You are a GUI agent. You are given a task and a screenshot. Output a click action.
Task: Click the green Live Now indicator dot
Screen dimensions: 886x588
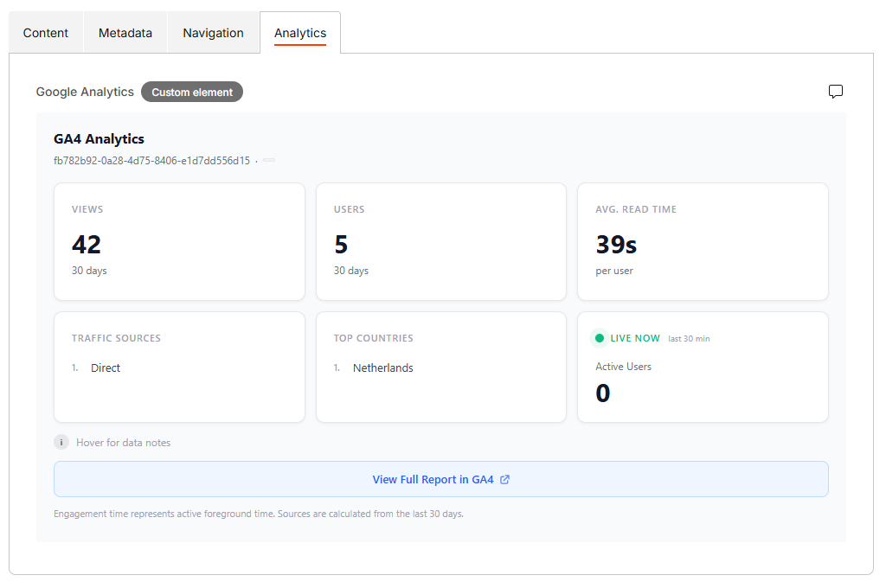[x=600, y=338]
